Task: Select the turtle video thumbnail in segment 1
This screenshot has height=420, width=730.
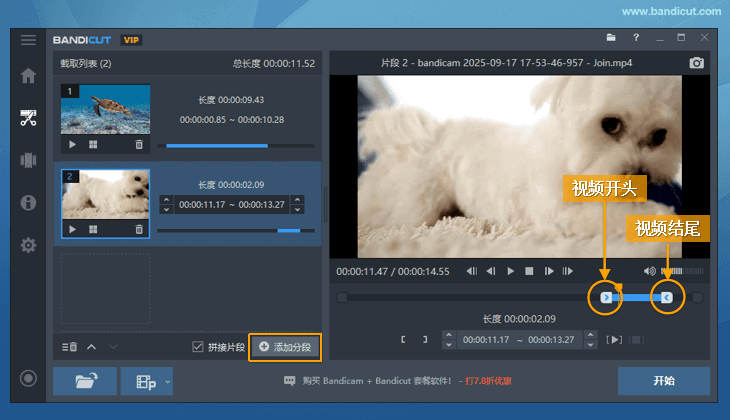Action: click(106, 109)
